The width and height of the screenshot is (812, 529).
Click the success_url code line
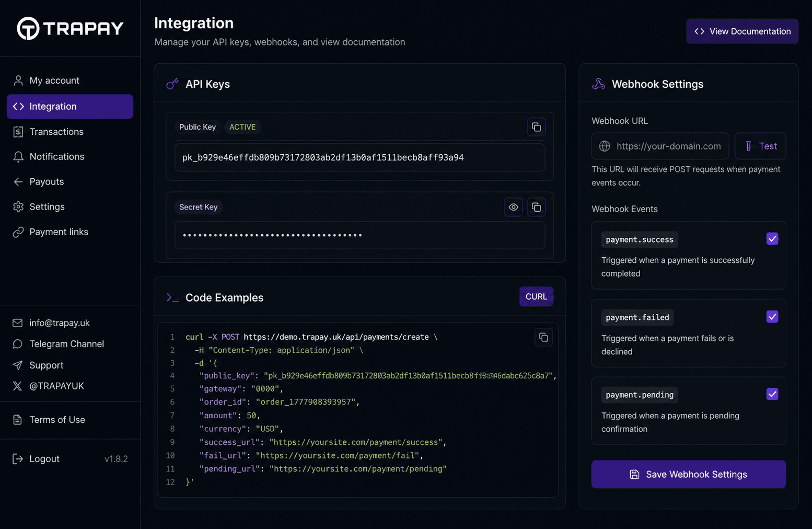pyautogui.click(x=323, y=442)
